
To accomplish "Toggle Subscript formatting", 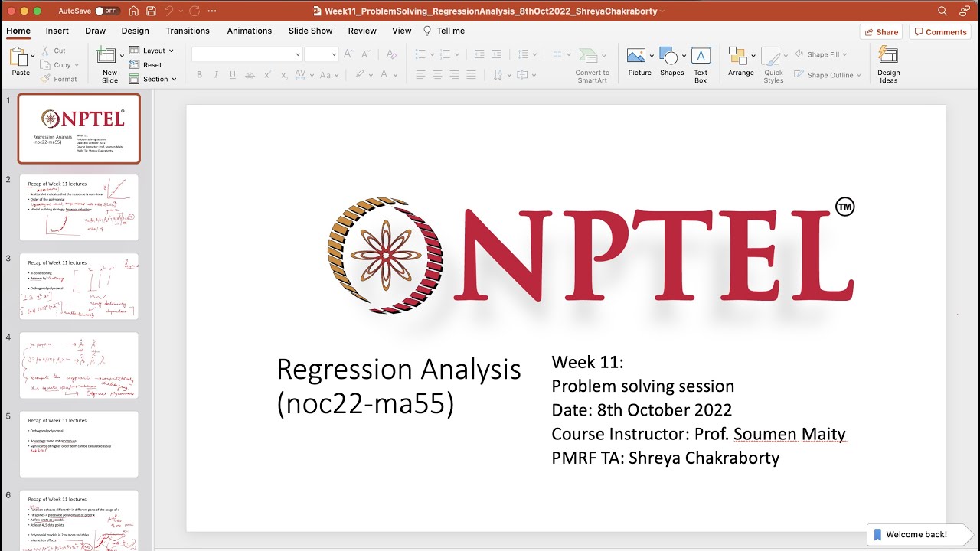I will [x=284, y=75].
